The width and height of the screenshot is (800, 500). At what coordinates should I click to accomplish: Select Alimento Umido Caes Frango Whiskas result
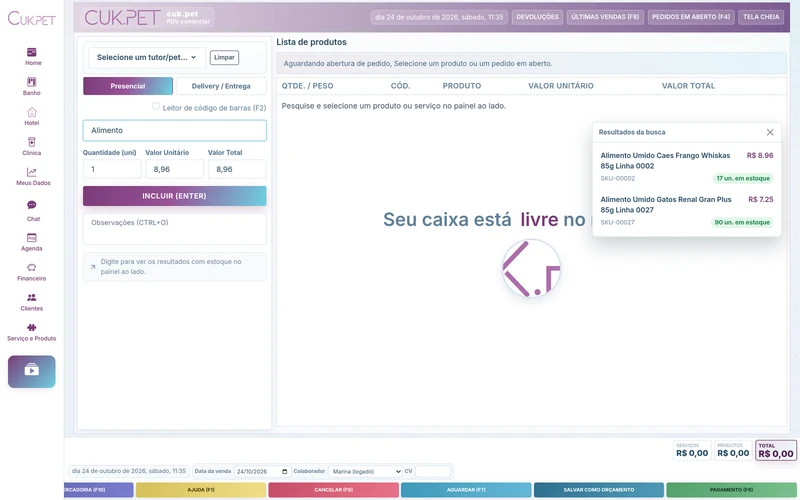pyautogui.click(x=687, y=166)
